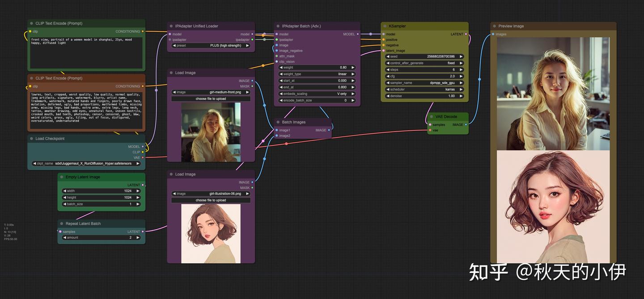Click the VAE Decode node's title dot
The height and width of the screenshot is (299, 644).
pyautogui.click(x=431, y=117)
